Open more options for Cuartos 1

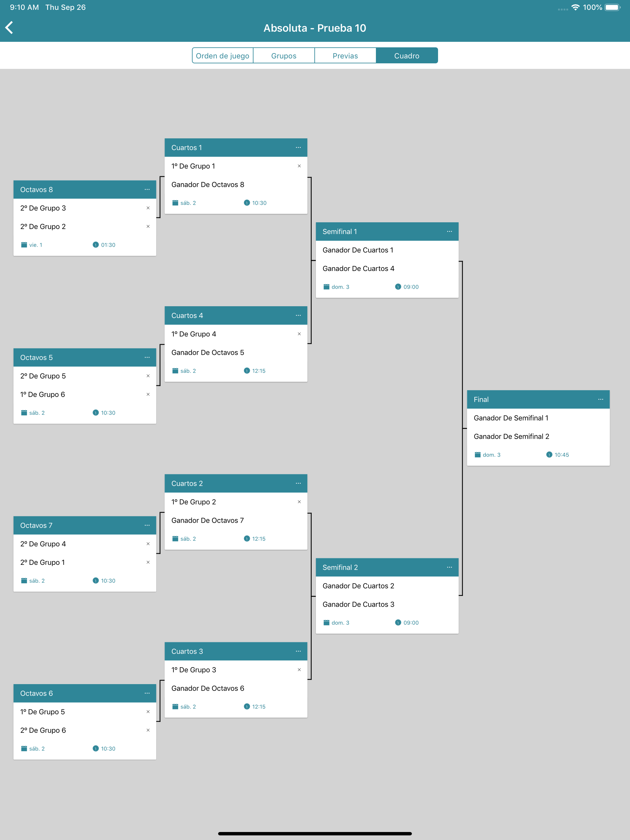click(298, 148)
